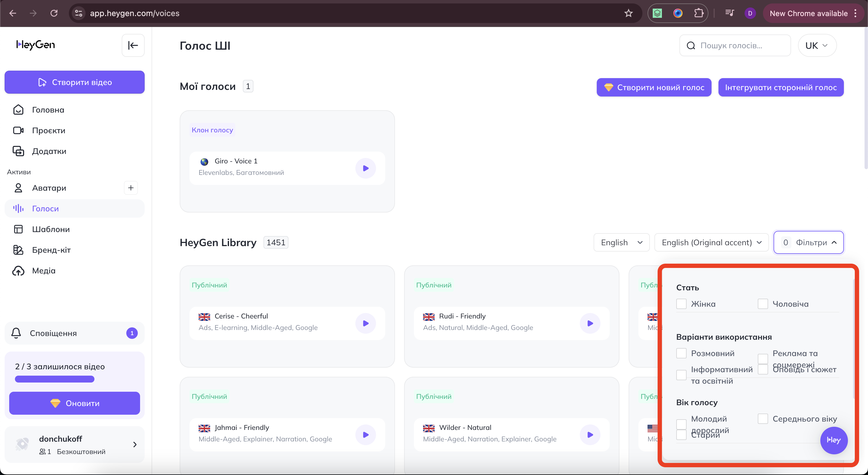This screenshot has height=475, width=868.
Task: Go back in browser history
Action: click(x=13, y=13)
